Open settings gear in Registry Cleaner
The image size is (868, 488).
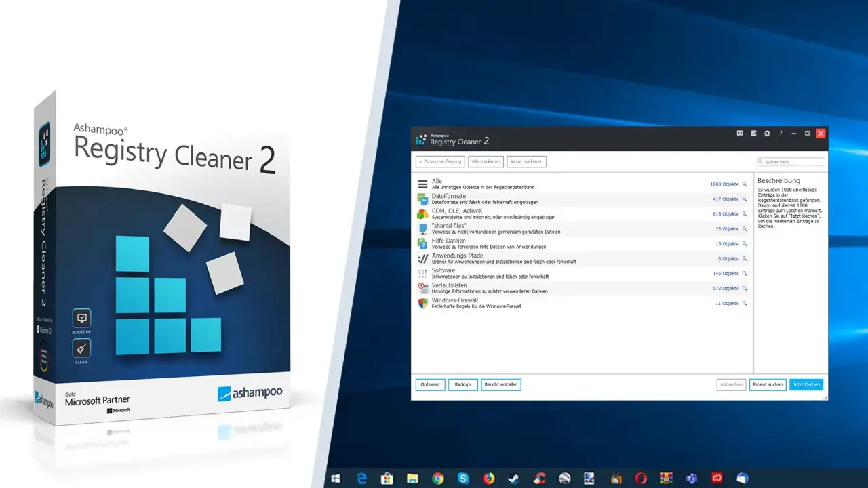pyautogui.click(x=767, y=134)
